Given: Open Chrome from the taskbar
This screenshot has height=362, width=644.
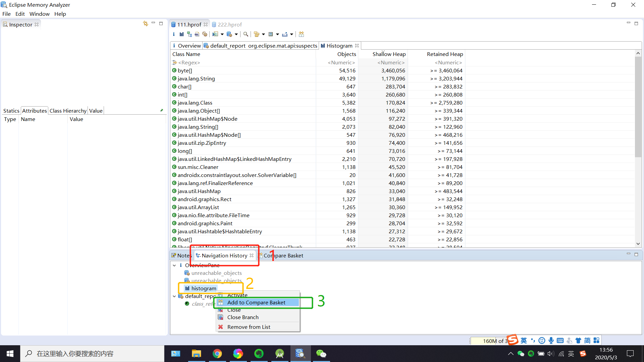Looking at the screenshot, I should 217,354.
